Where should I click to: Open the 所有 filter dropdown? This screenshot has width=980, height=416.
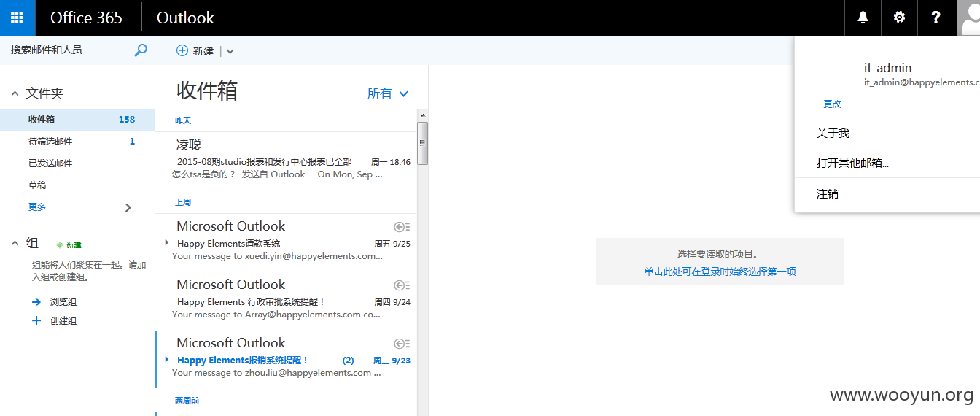tap(388, 93)
